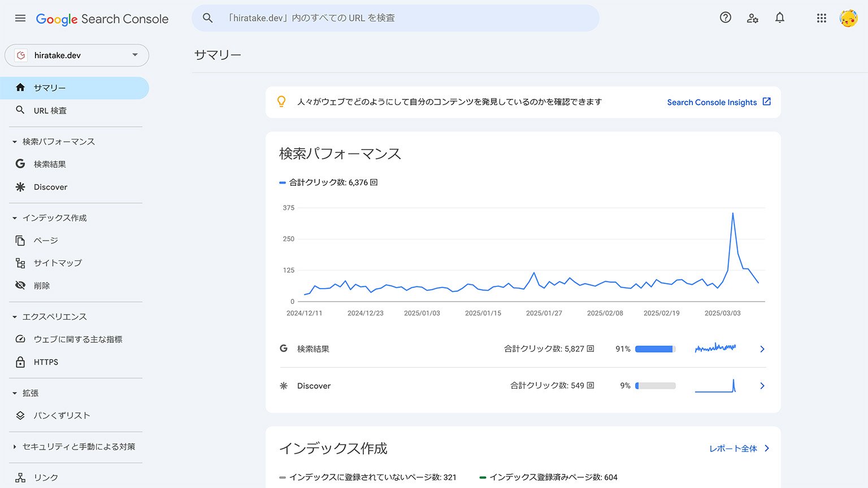The height and width of the screenshot is (488, 868).
Task: Click 合計クリック数: 5,827 回 text
Action: [549, 349]
